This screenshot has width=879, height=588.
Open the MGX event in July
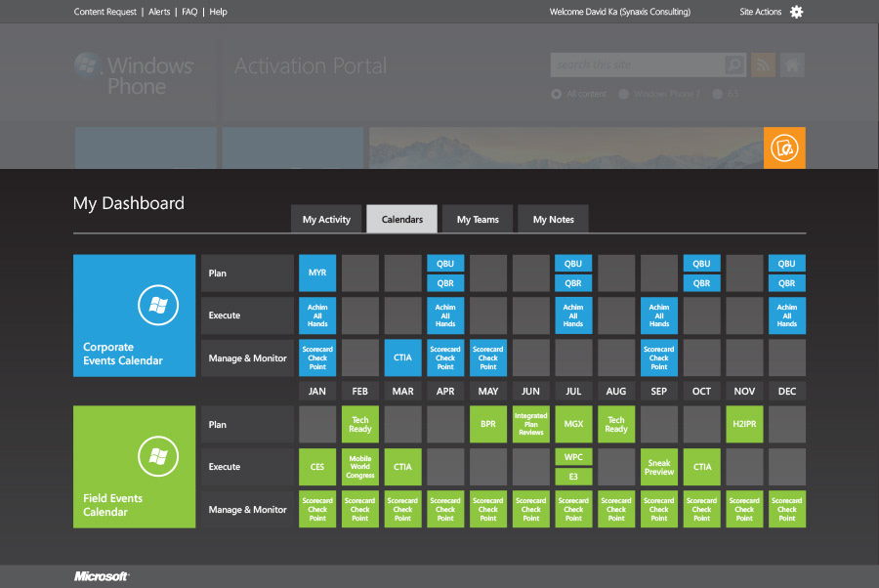[x=573, y=424]
